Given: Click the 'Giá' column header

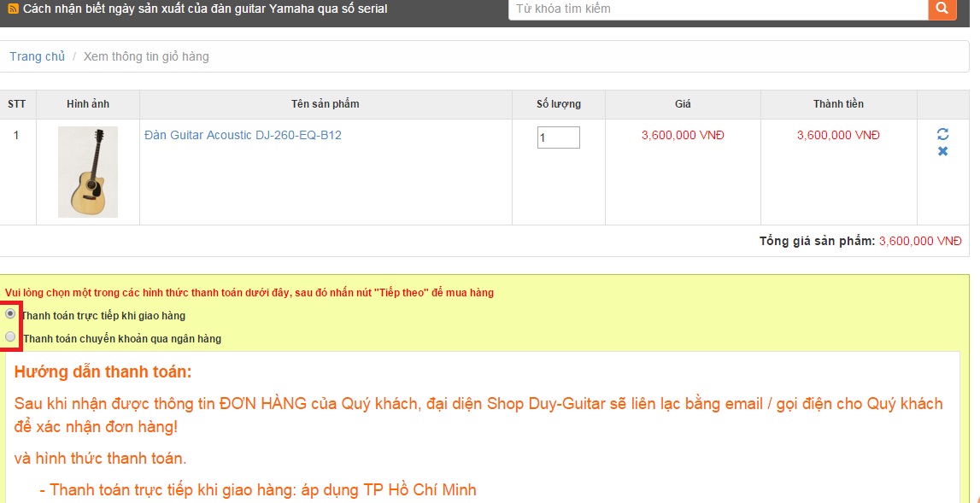Looking at the screenshot, I should click(x=683, y=104).
